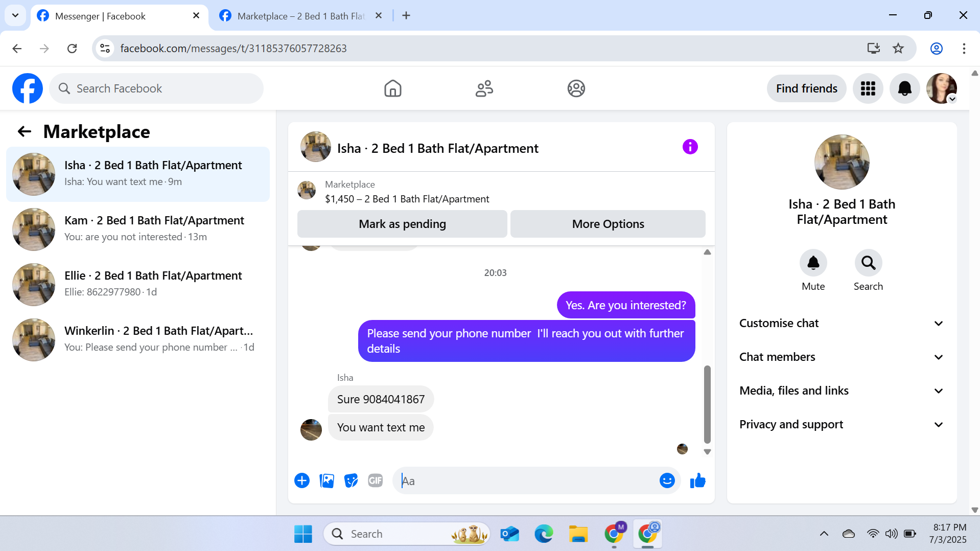Open emoji picker in message box

(667, 480)
